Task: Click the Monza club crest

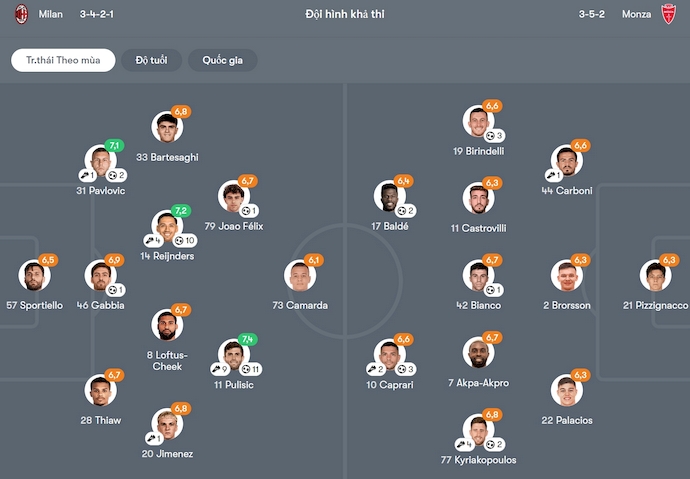Action: coord(669,14)
